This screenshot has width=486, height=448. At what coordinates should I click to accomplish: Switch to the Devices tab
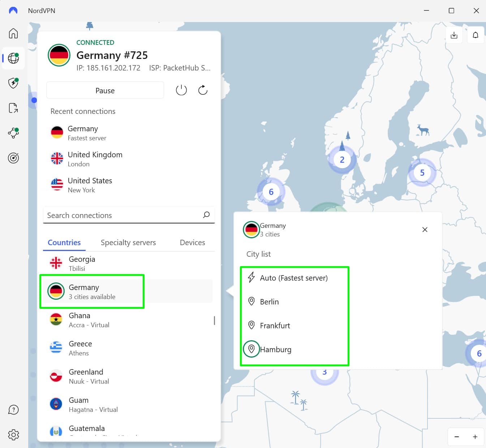pos(193,243)
